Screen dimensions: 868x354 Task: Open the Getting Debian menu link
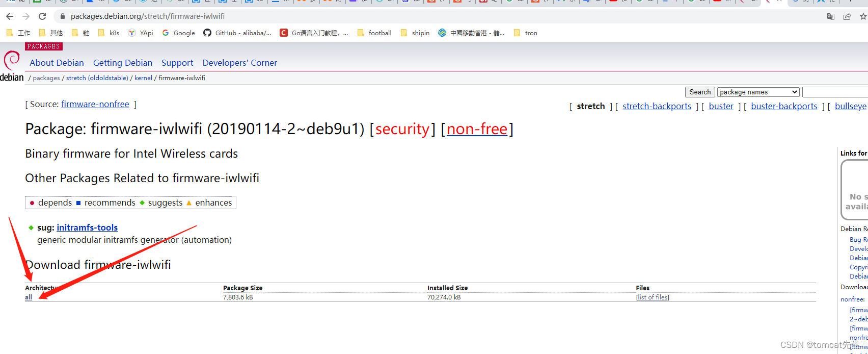123,63
